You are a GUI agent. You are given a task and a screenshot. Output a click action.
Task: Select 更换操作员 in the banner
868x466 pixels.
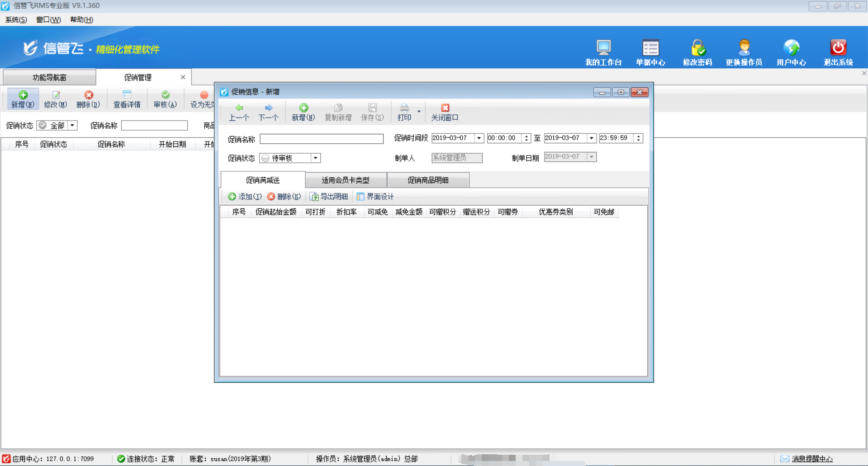point(744,51)
